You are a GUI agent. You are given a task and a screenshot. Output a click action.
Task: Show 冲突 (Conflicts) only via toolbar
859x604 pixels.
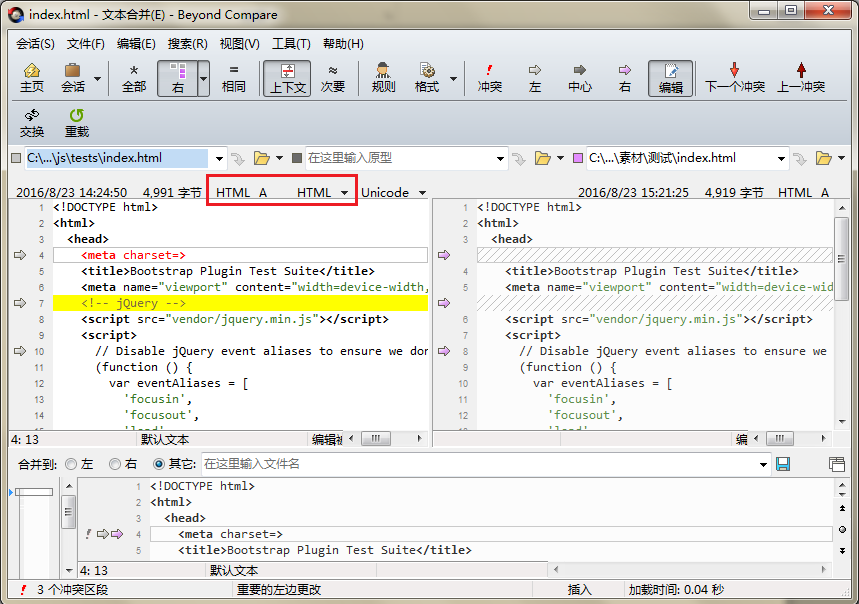click(x=489, y=78)
